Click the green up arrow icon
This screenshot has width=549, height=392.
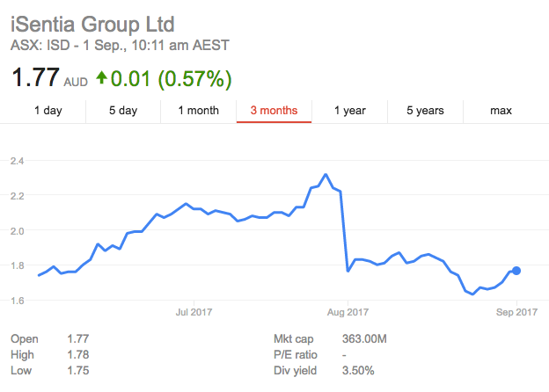pyautogui.click(x=101, y=77)
